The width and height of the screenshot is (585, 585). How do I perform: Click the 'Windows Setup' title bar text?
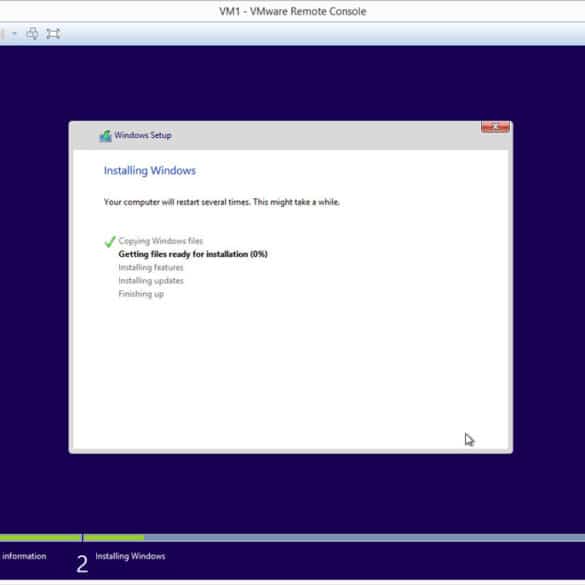(x=143, y=135)
